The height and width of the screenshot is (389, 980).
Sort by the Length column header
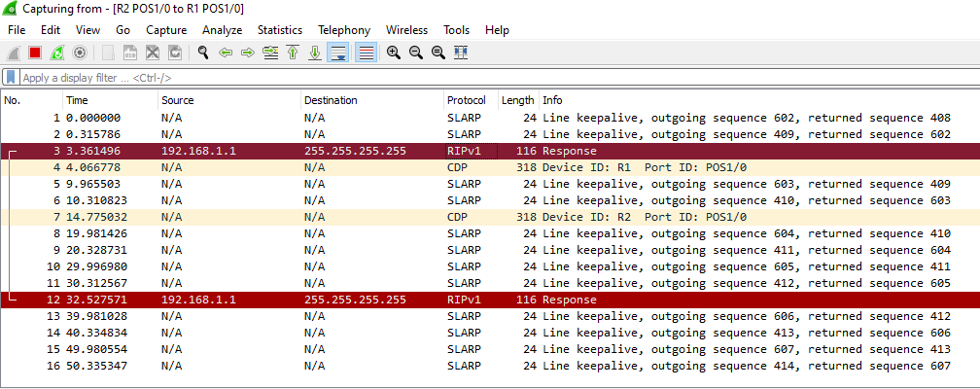518,100
